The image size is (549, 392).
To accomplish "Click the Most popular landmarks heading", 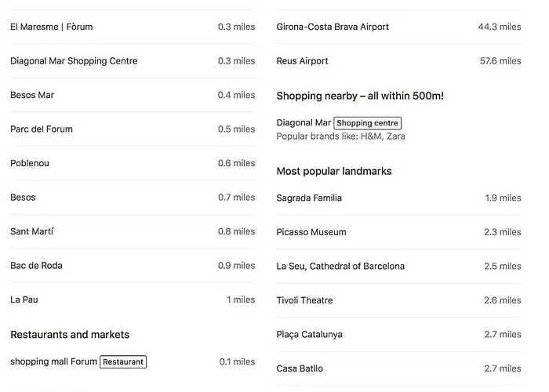I will [334, 171].
